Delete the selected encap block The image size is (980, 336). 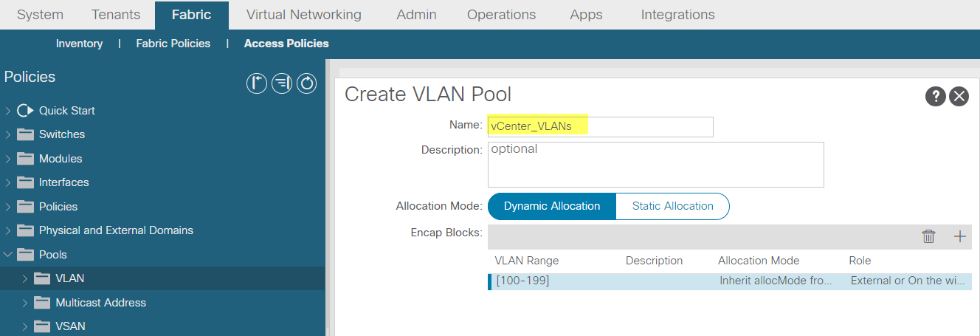coord(928,236)
